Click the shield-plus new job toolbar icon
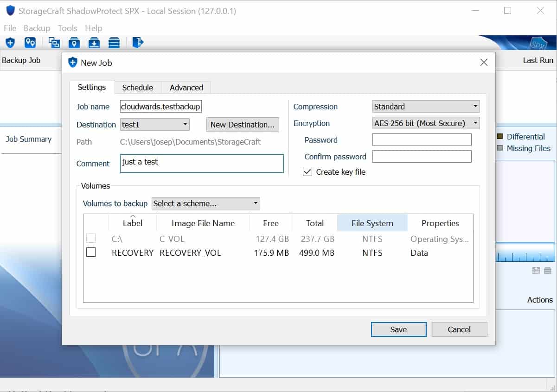Viewport: 557px width, 392px height. coord(10,43)
